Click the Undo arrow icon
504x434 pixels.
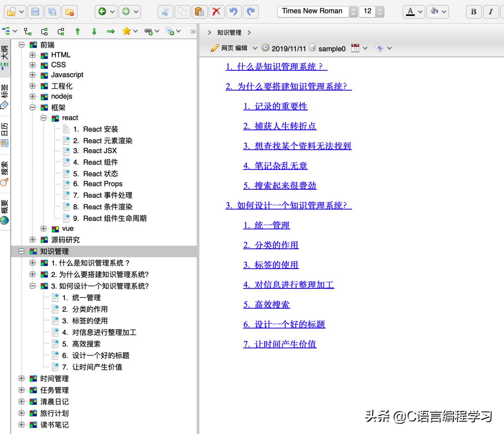233,12
